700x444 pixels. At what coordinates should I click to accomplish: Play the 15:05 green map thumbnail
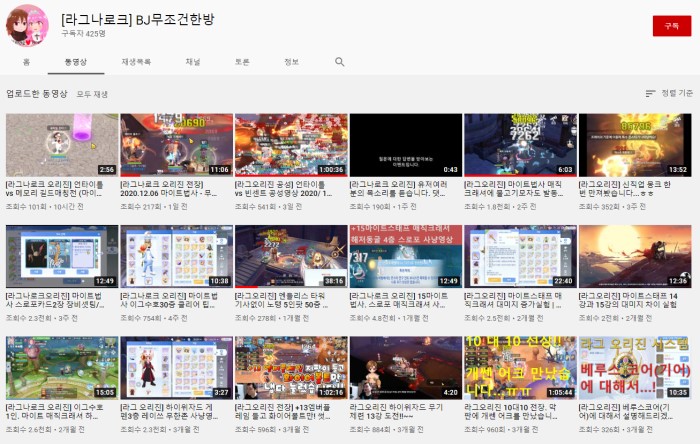click(62, 368)
